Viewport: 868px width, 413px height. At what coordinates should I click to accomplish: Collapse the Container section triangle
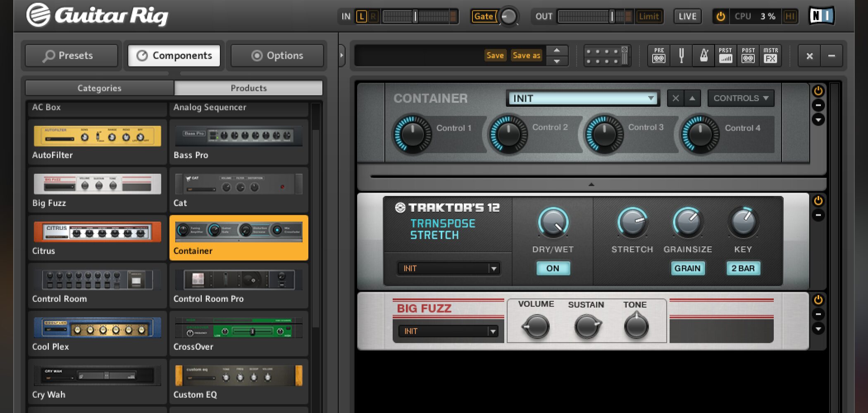click(591, 185)
